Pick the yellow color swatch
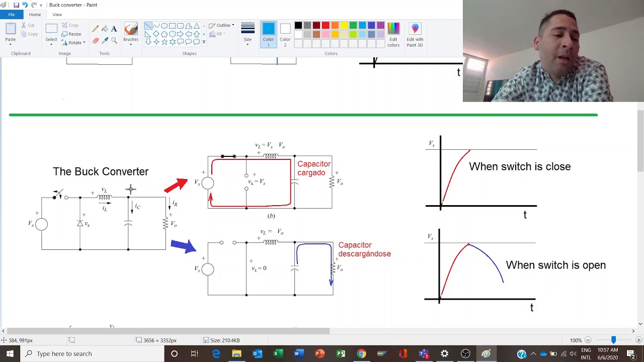Image resolution: width=644 pixels, height=362 pixels. 344,26
